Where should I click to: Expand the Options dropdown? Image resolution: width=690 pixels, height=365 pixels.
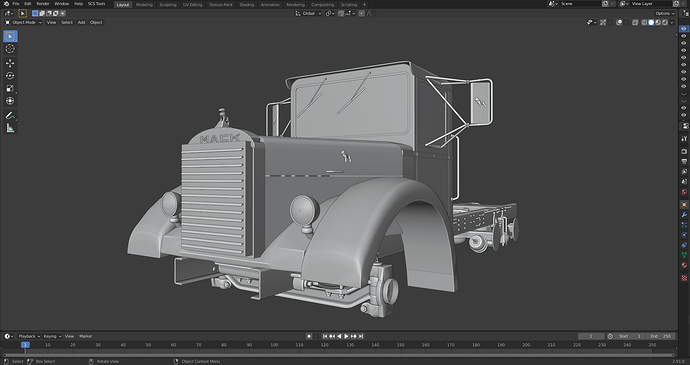point(664,13)
